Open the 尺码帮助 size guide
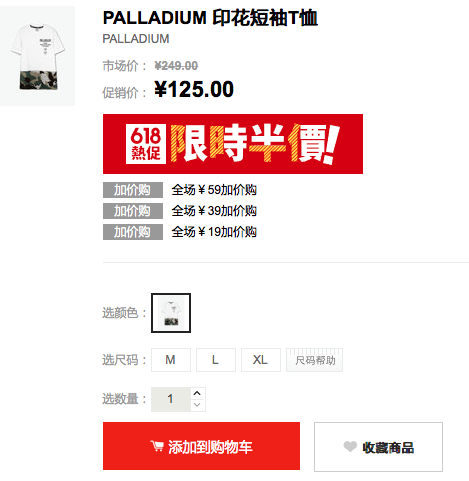This screenshot has width=469, height=481. (x=314, y=360)
